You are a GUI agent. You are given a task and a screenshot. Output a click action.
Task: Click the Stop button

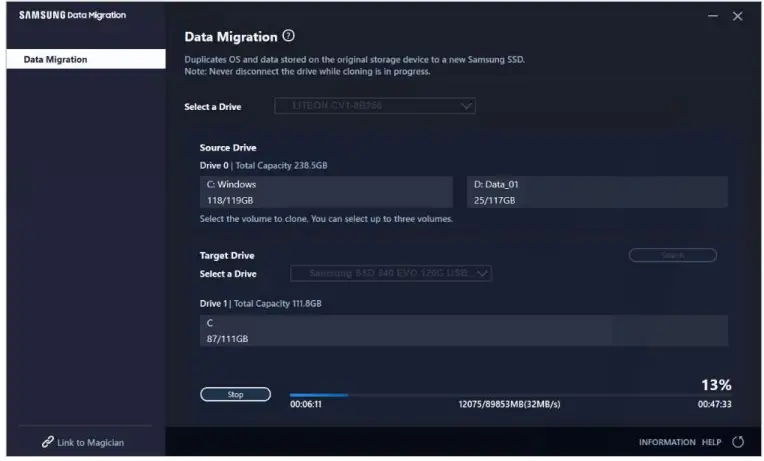point(235,394)
